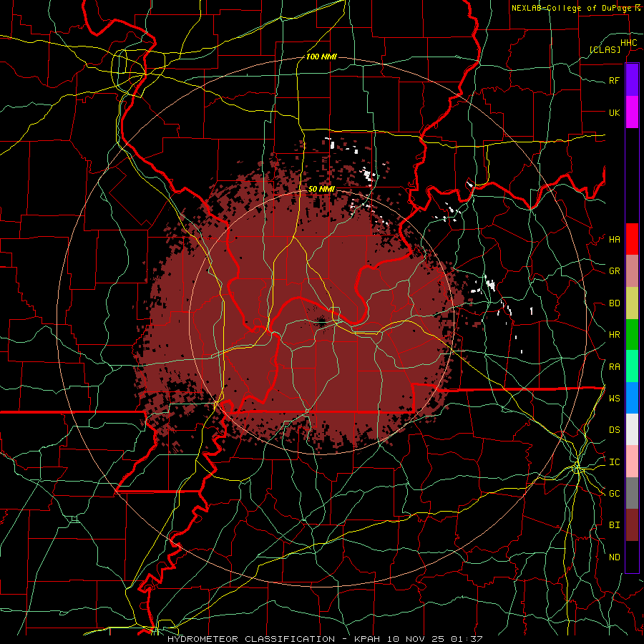644x644 pixels.
Task: Click the RA legend label
Action: [614, 367]
